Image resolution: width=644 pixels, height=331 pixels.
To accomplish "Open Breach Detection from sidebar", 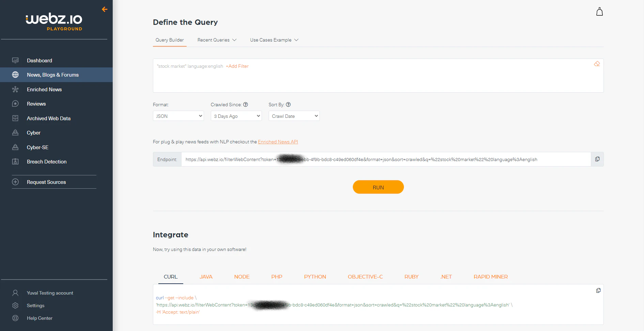I will (x=47, y=161).
